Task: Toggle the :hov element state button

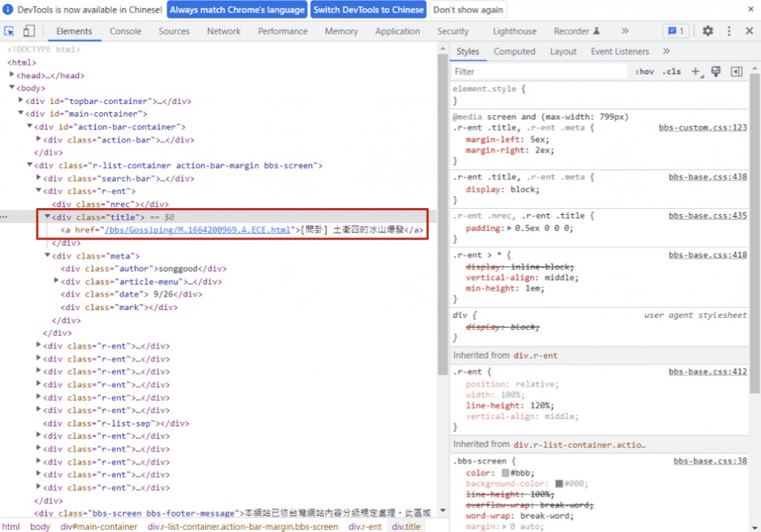Action: pyautogui.click(x=644, y=72)
